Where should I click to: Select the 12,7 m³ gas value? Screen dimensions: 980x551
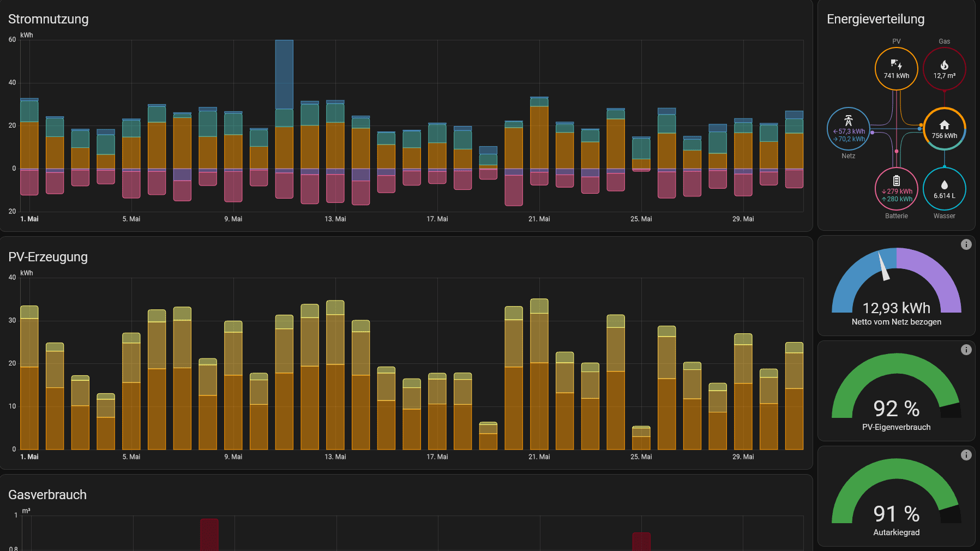coord(945,76)
